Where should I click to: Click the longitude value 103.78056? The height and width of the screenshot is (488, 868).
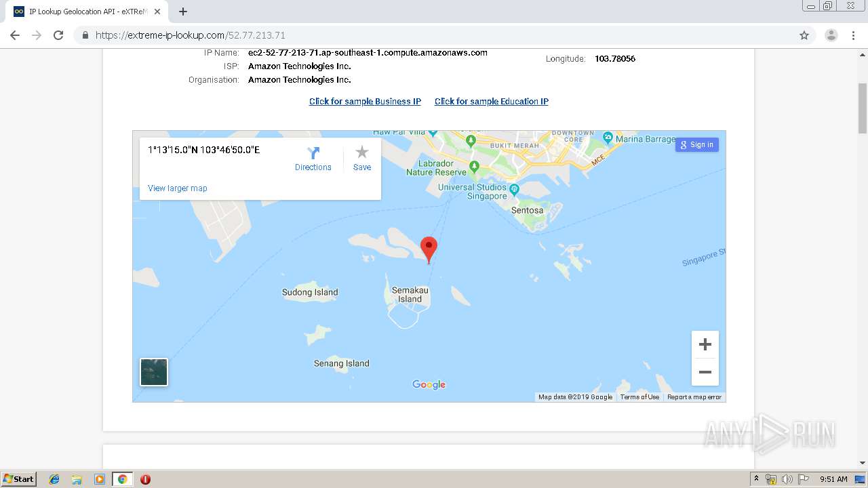(615, 59)
